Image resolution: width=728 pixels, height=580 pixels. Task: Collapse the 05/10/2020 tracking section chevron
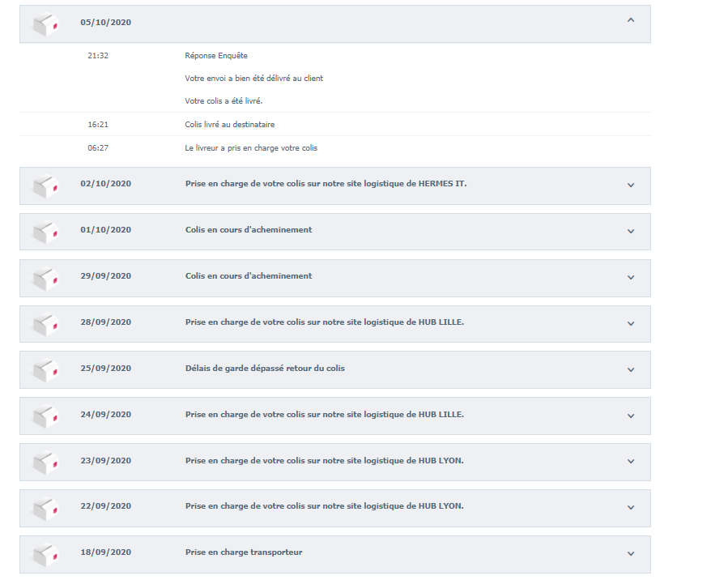631,20
